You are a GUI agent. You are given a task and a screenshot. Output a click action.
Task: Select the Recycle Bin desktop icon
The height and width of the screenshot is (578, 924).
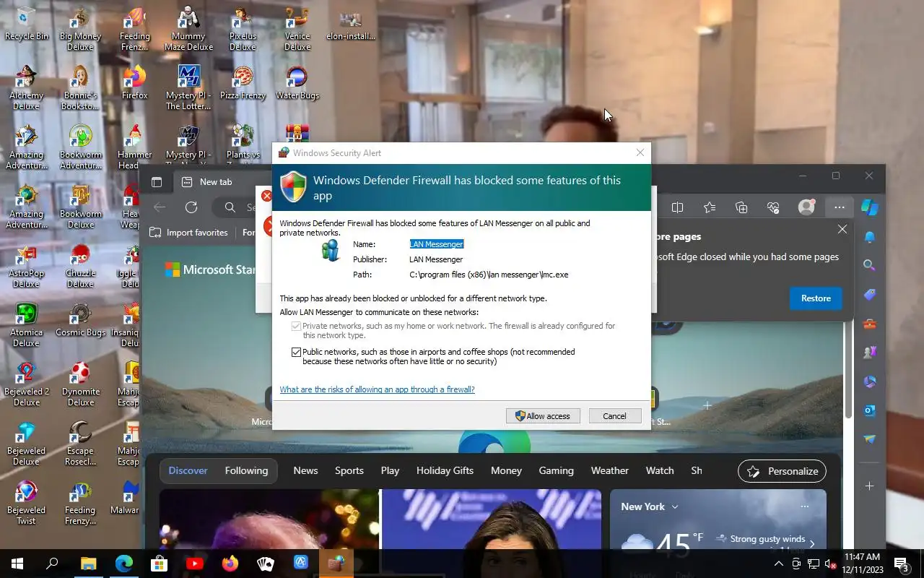point(26,23)
